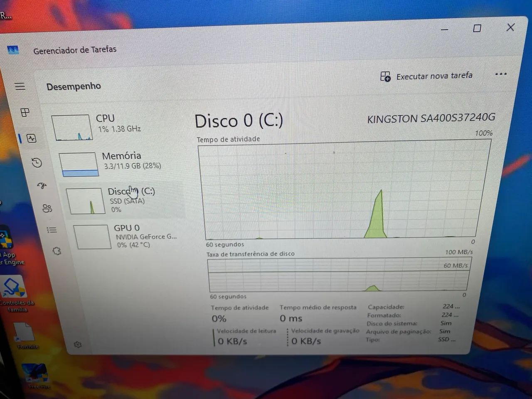Open the Users page icon
Viewport: 532px width, 399px height.
click(x=47, y=208)
